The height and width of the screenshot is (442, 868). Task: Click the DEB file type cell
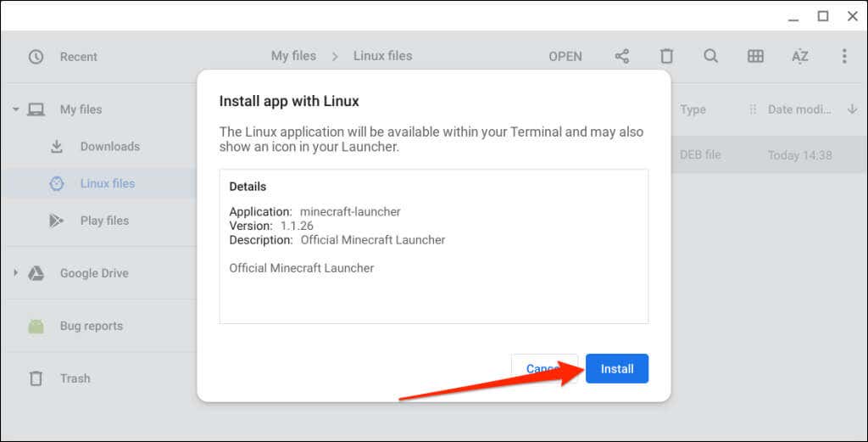pyautogui.click(x=700, y=155)
